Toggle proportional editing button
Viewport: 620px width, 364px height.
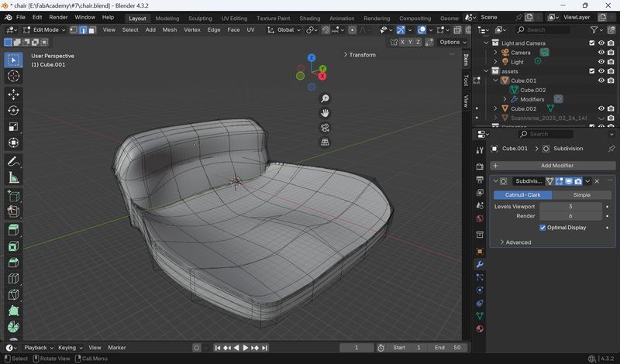point(353,30)
